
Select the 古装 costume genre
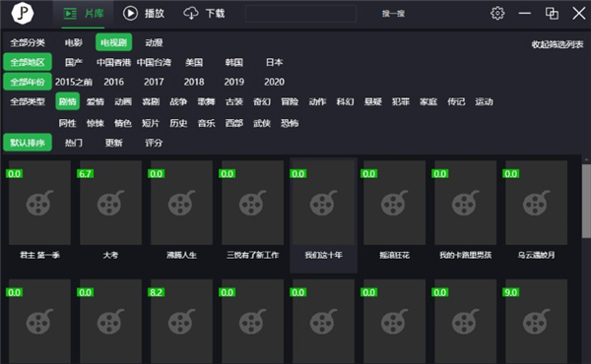[234, 101]
